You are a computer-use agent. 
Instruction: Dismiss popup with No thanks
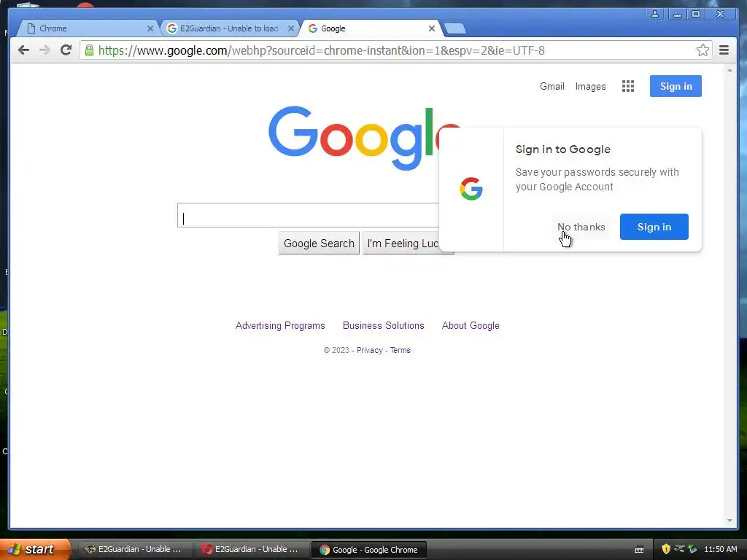click(581, 227)
